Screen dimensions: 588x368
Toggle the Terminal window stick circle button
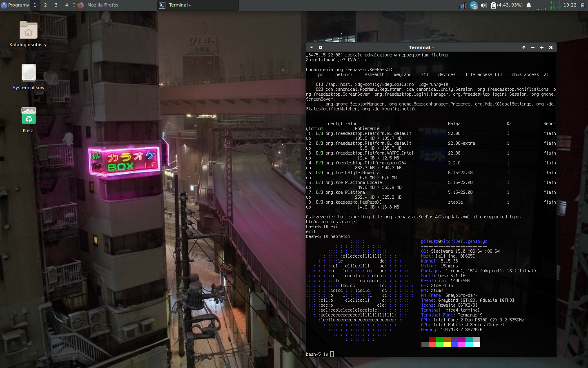pos(321,47)
